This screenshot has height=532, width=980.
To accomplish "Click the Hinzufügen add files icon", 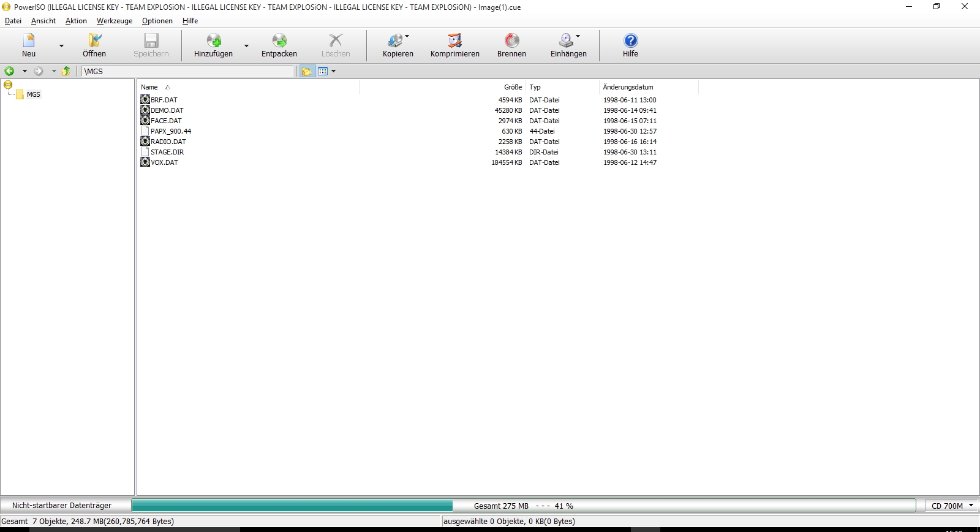I will coord(213,41).
